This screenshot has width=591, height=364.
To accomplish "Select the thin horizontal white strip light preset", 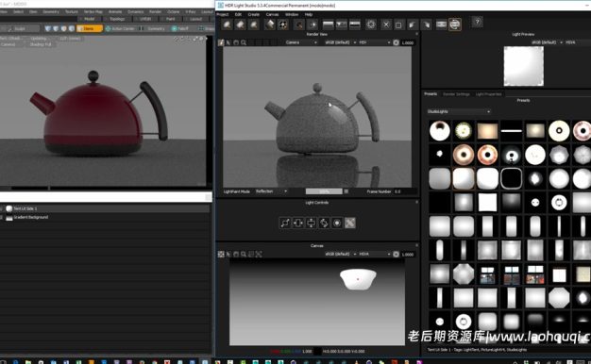I will 511,131.
